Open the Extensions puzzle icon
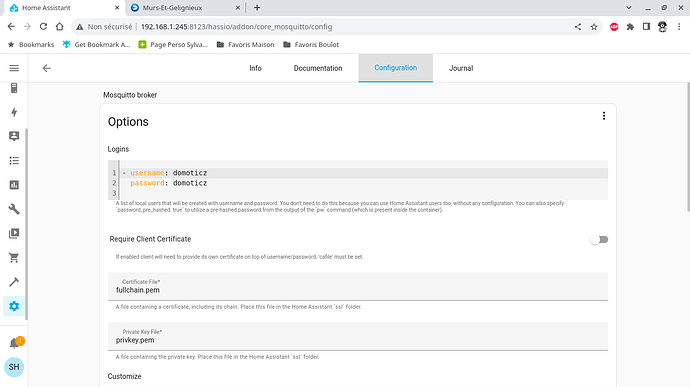This screenshot has height=387, width=690. 630,27
